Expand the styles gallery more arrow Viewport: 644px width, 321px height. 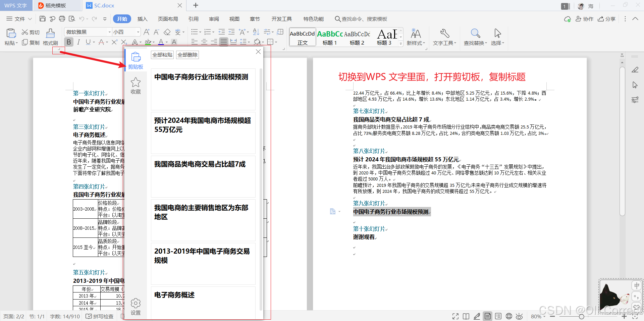(401, 43)
